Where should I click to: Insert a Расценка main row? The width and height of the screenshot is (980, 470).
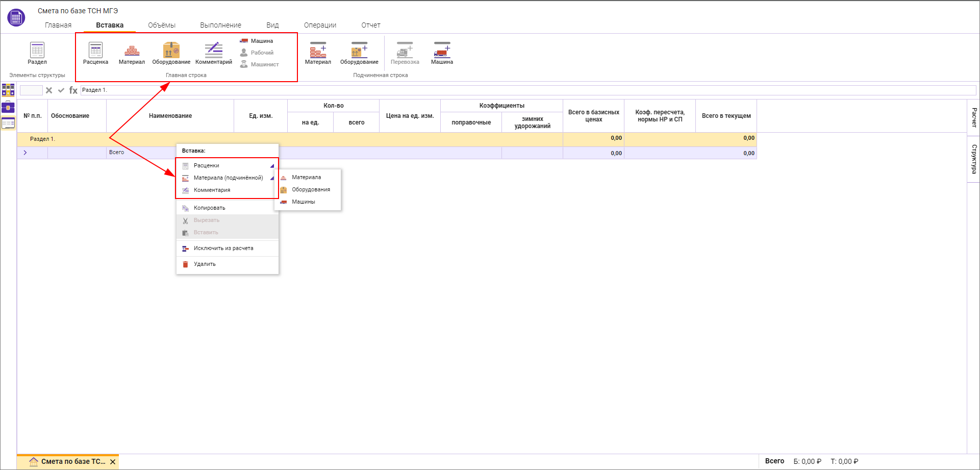click(95, 54)
